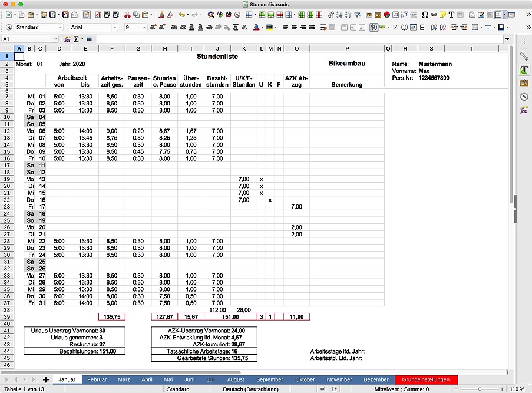Click the Save document icon
This screenshot has width=532, height=393.
click(x=52, y=15)
